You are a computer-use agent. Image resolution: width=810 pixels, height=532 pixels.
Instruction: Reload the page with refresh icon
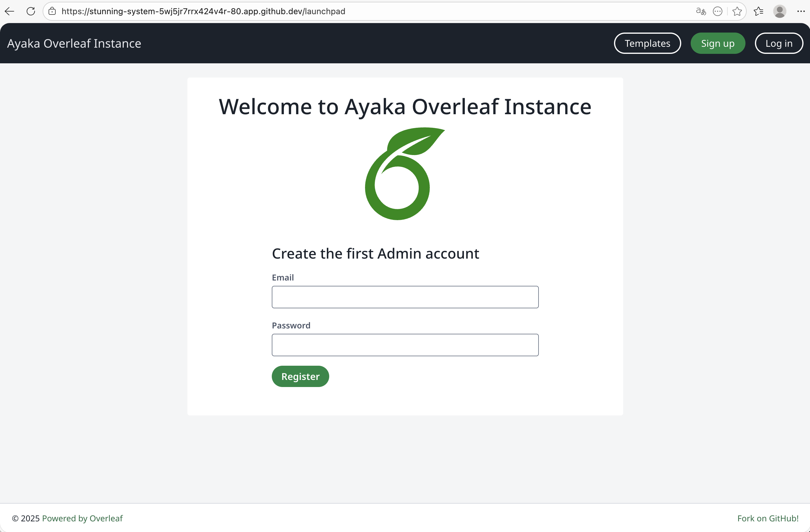click(x=30, y=11)
